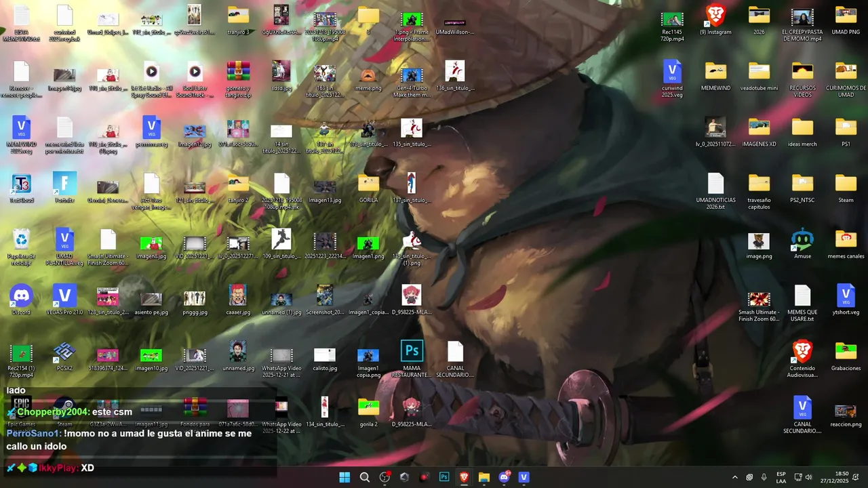Expand the hidden system tray icons

pos(734,477)
